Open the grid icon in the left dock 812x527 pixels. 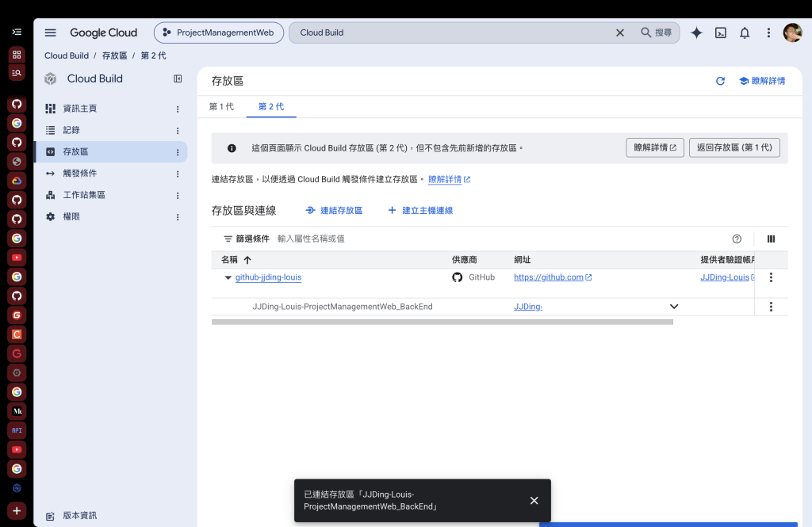pos(17,55)
